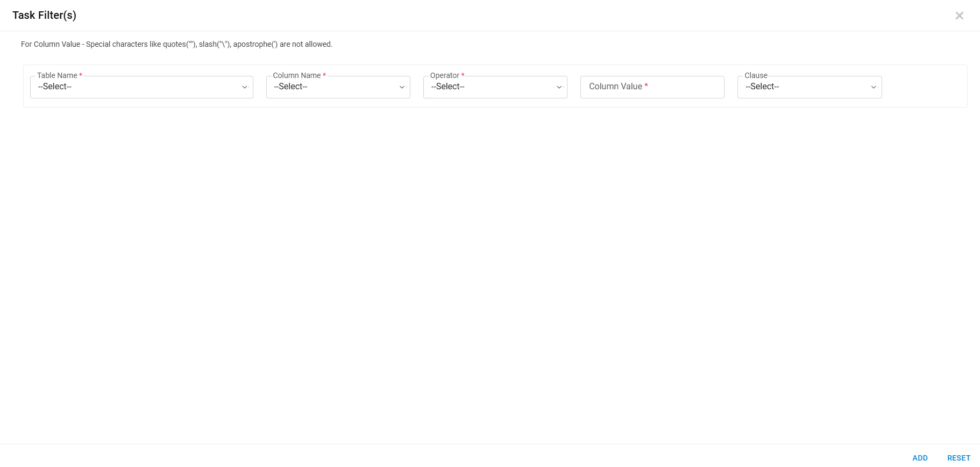Click the Operator field label
Viewport: 980px width, 467px height.
pos(444,75)
